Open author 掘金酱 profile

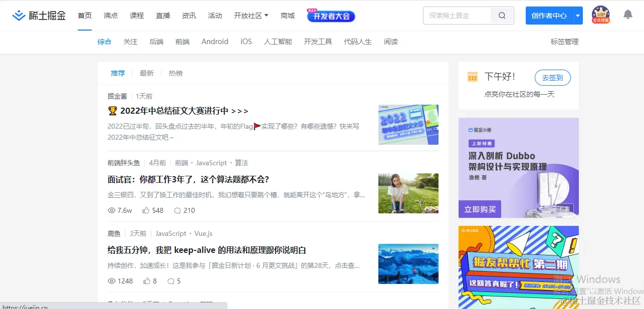pos(117,96)
